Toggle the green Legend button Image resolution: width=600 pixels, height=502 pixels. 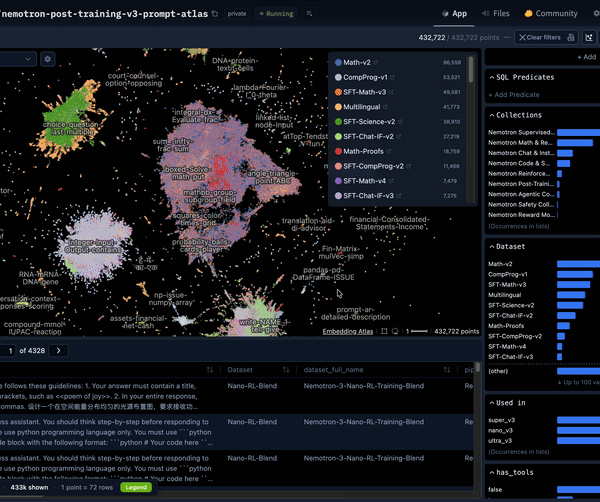[136, 487]
